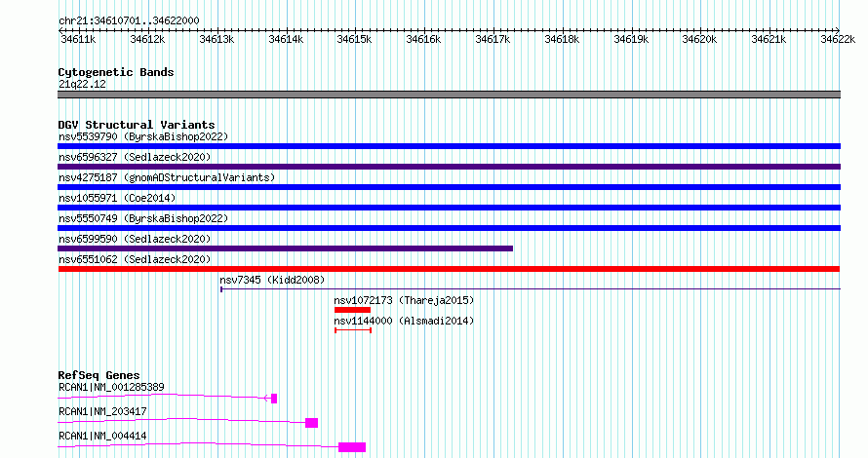Click the 34613k ruler label
Image resolution: width=868 pixels, height=458 pixels.
click(x=217, y=39)
